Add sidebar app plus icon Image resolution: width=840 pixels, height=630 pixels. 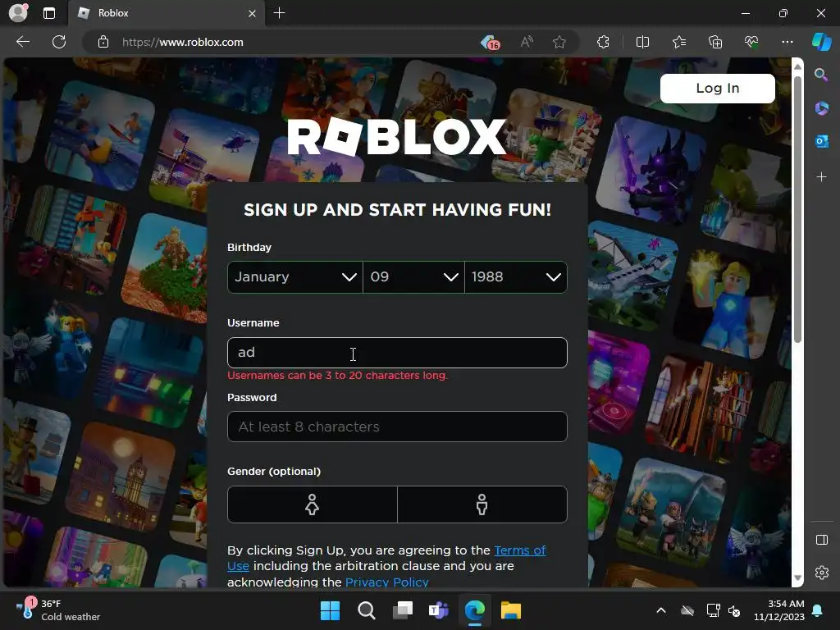click(x=821, y=177)
